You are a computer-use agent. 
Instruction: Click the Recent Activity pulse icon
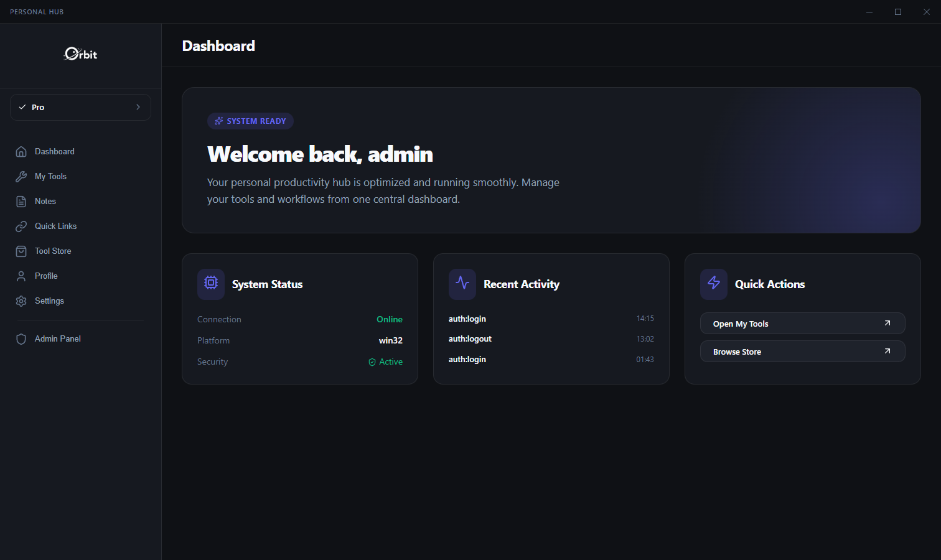(462, 284)
